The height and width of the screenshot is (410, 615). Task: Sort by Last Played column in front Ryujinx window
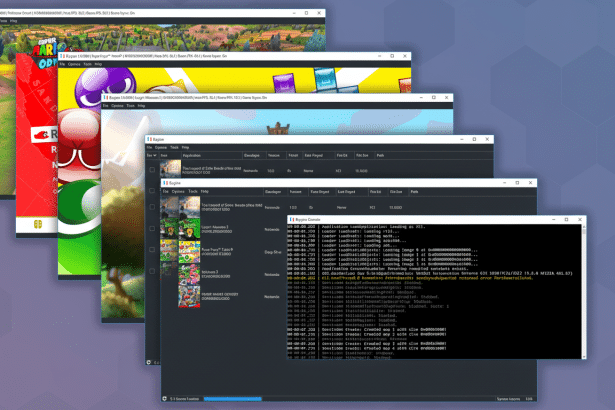346,192
